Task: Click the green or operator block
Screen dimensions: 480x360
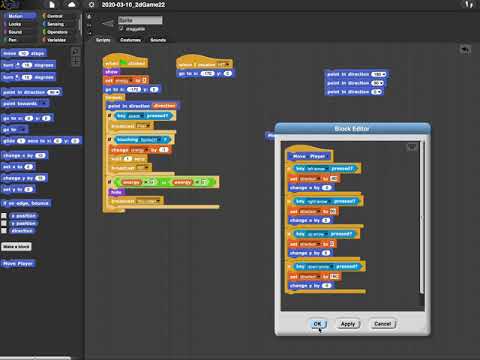Action: click(165, 182)
